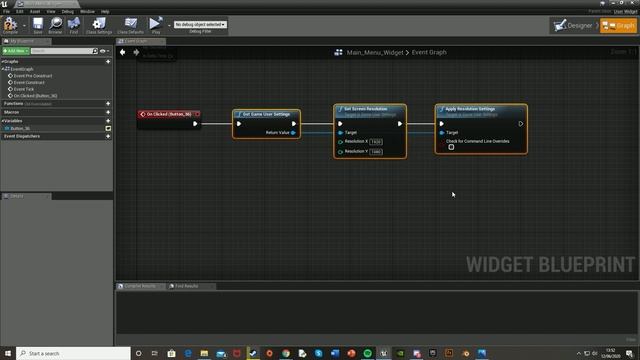Click the Target pin on Apply Resolution Settings
The height and width of the screenshot is (360, 640).
(x=442, y=133)
